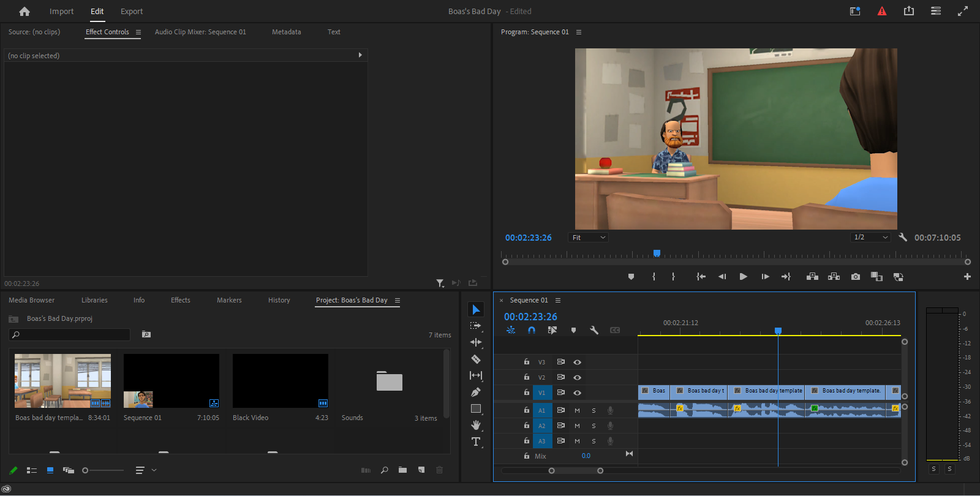The image size is (980, 496).
Task: Click the Add Marker icon in Program monitor
Action: pyautogui.click(x=631, y=277)
